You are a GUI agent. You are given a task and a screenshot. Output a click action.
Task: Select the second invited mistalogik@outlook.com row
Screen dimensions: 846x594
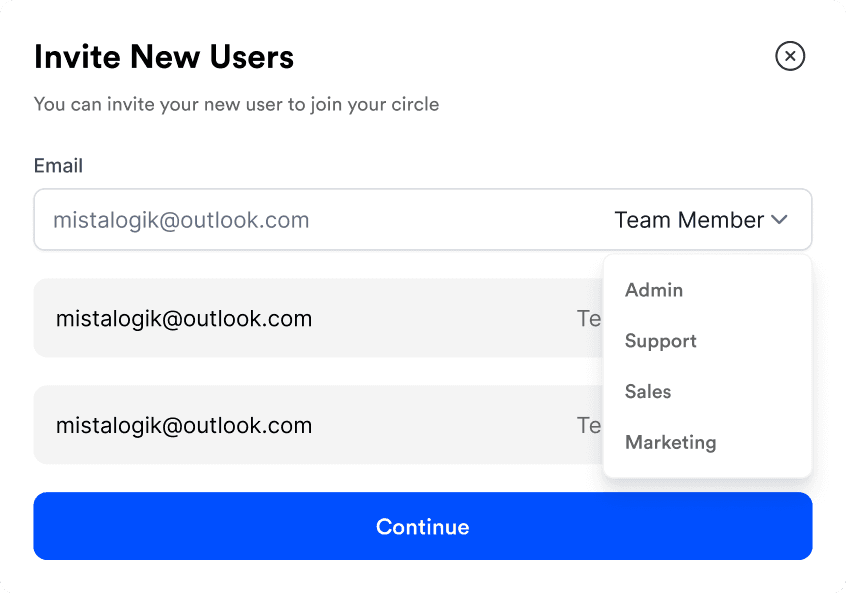(318, 425)
